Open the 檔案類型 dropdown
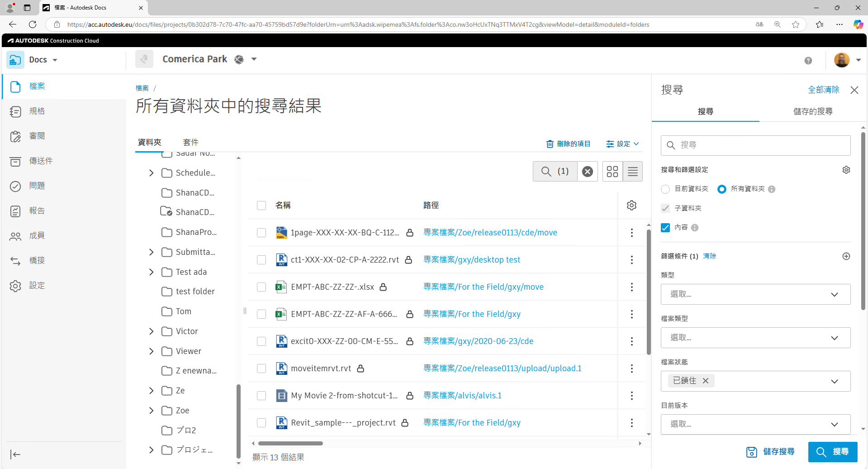This screenshot has height=469, width=868. 755,338
